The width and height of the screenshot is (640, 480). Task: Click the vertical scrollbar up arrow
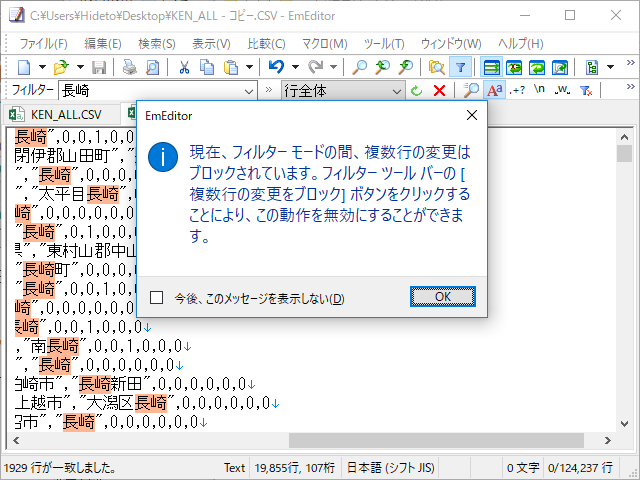pyautogui.click(x=624, y=137)
